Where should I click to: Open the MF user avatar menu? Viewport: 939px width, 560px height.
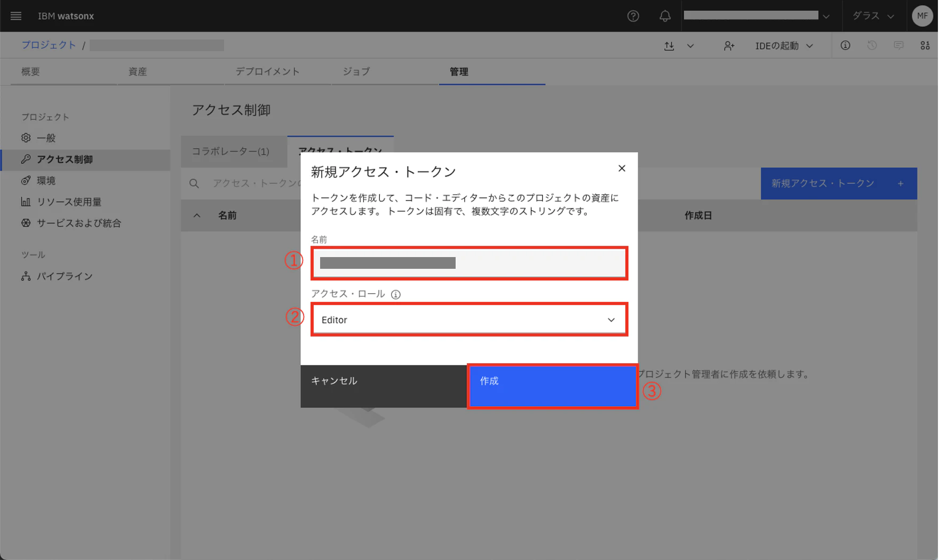pos(922,16)
